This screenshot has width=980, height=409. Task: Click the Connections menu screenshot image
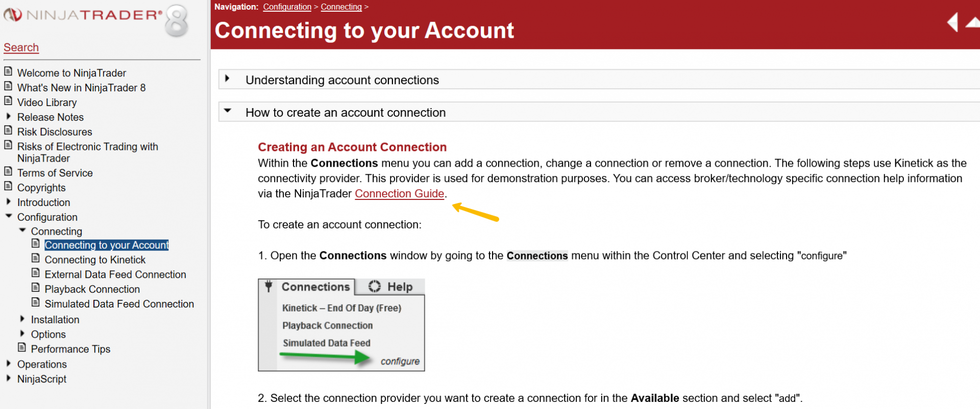pos(341,325)
